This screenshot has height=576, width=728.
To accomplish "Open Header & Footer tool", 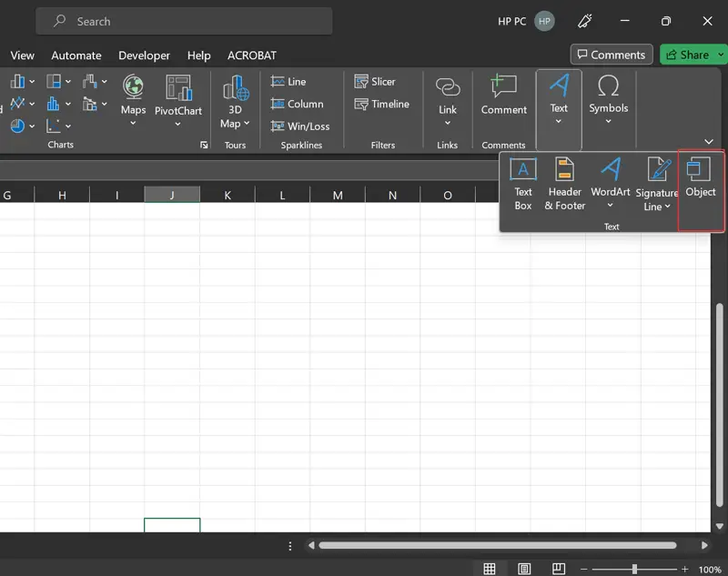I will [x=565, y=183].
